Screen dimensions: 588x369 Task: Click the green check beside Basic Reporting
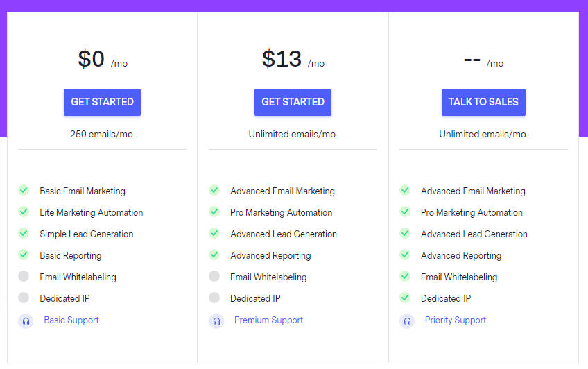[24, 255]
